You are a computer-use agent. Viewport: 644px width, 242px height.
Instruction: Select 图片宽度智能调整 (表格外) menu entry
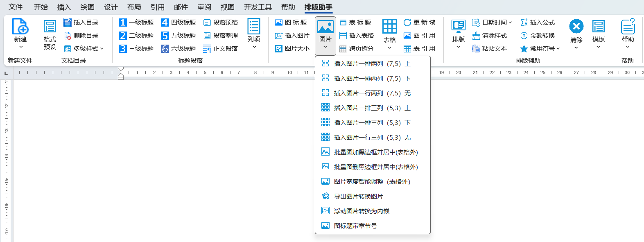(x=372, y=182)
